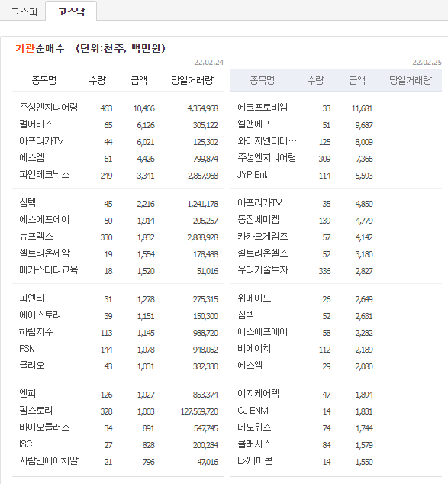Click the 22.02.25 date label
The width and height of the screenshot is (448, 484).
[427, 62]
